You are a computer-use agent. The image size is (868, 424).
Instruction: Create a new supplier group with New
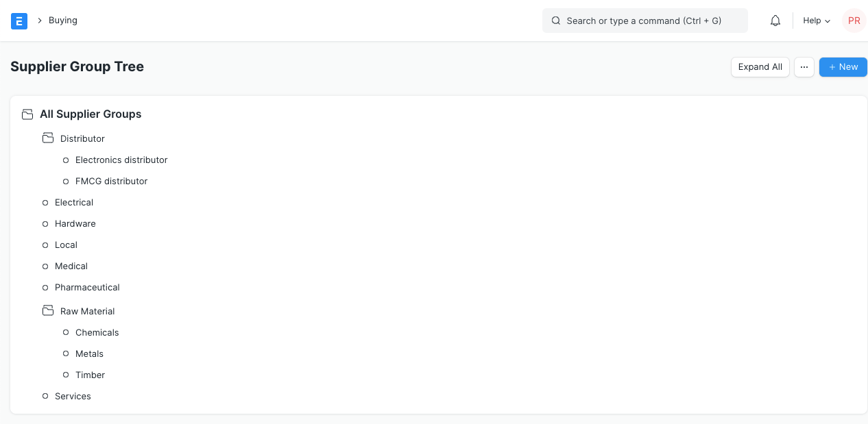click(843, 67)
